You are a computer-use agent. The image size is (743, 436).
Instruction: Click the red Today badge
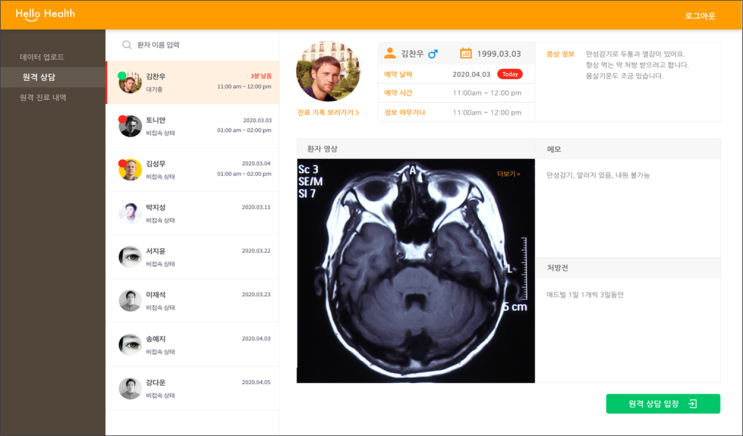(510, 74)
